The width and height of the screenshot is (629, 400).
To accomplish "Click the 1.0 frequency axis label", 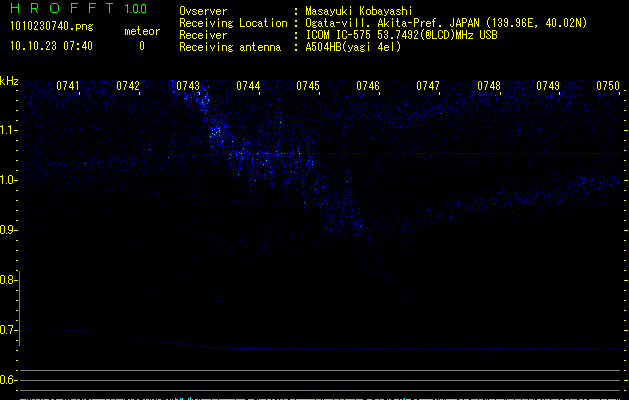I will (8, 180).
